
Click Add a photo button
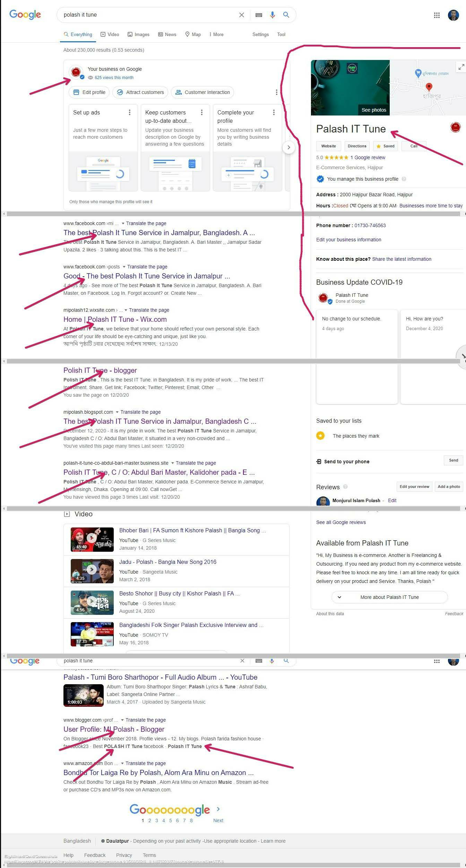point(449,487)
